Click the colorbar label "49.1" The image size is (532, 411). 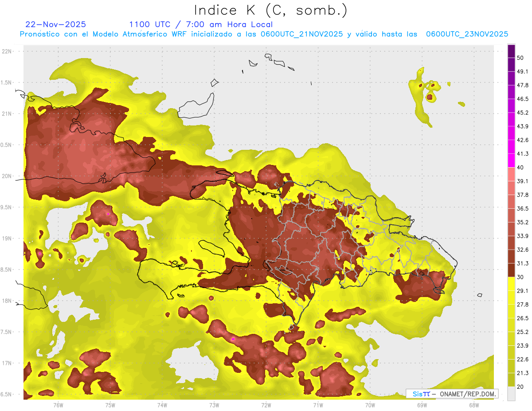point(523,71)
